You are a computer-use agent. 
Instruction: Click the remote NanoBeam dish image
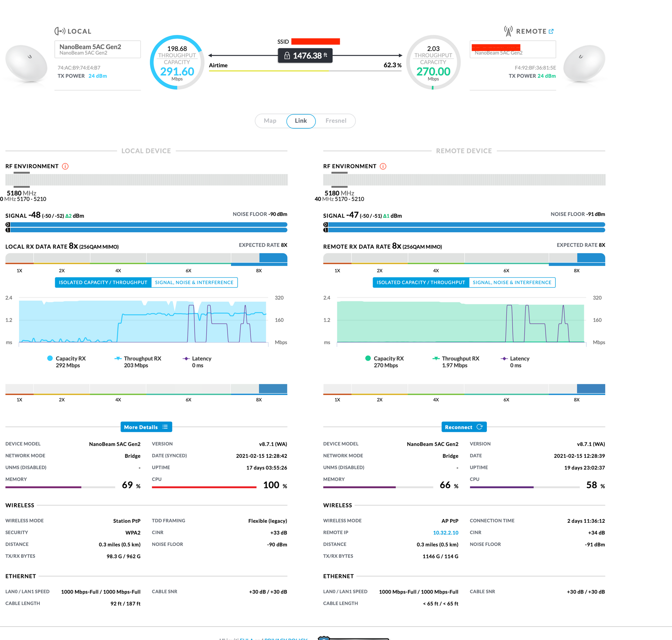pos(584,64)
